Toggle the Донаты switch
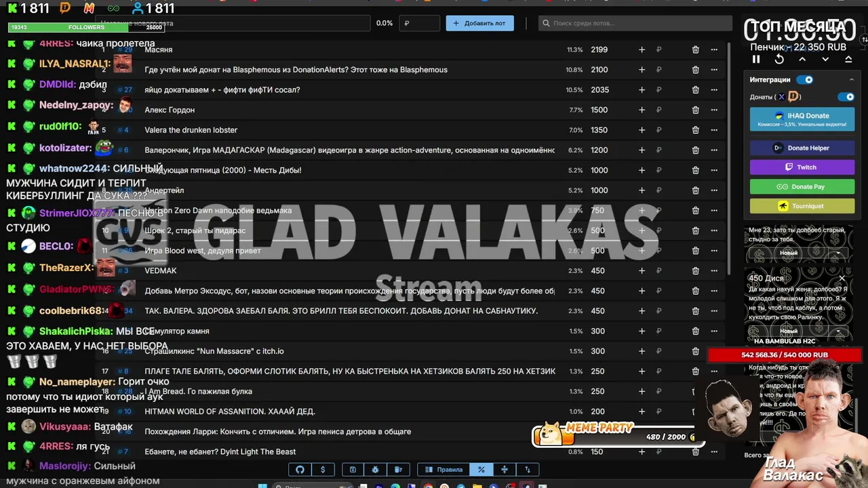868x488 pixels. [x=846, y=97]
